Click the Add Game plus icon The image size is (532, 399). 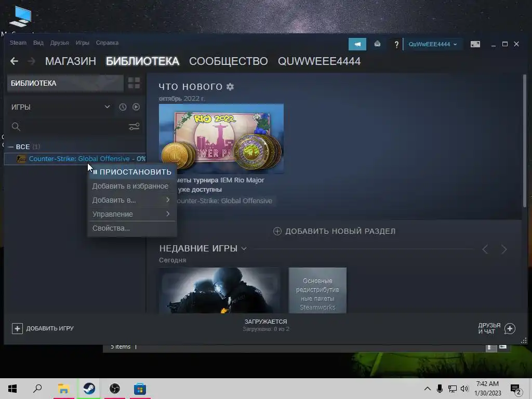pos(17,328)
